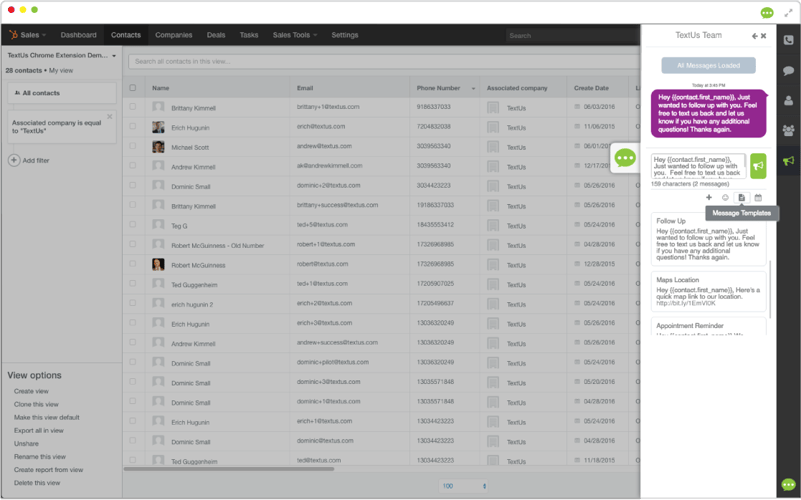Click Create report from view
This screenshot has width=801, height=500.
(x=49, y=470)
